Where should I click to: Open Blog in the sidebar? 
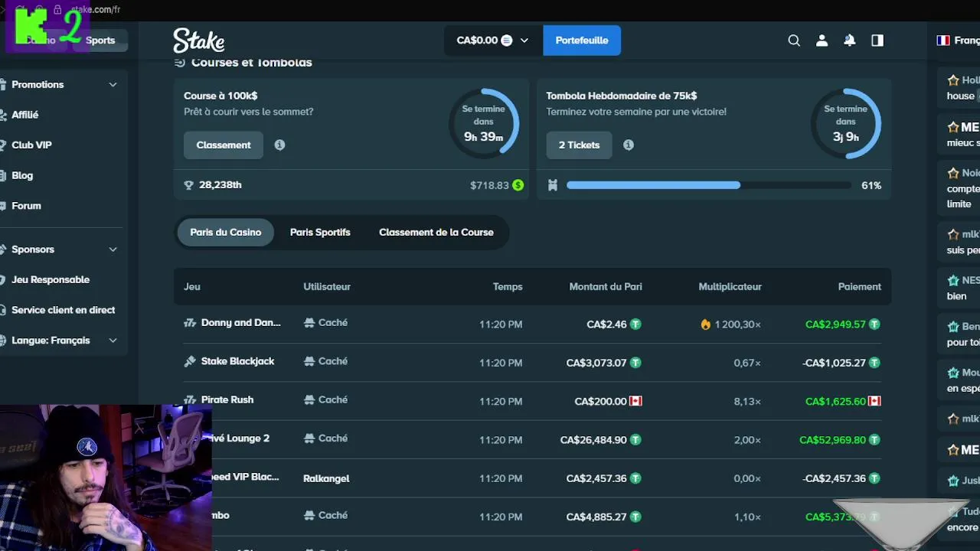[22, 175]
